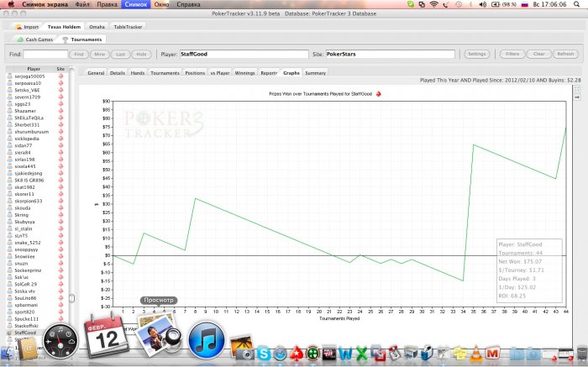Switch to the Omaha tab
Viewport: 588px width, 367px height.
(97, 27)
